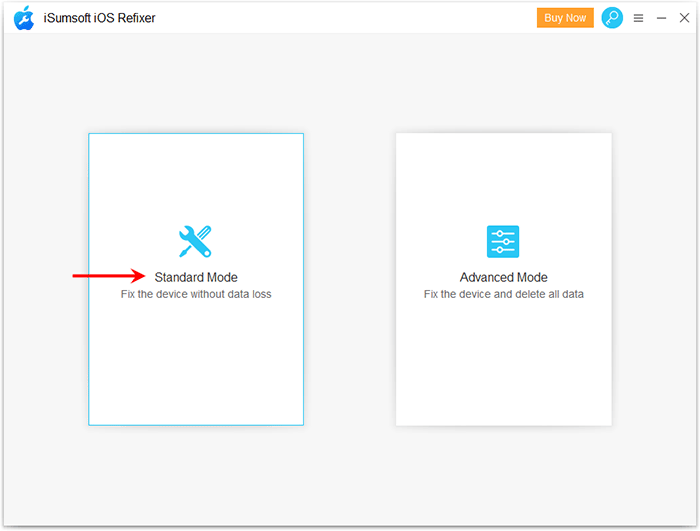
Task: Click the iSumsoft apple logo icon
Action: [24, 18]
